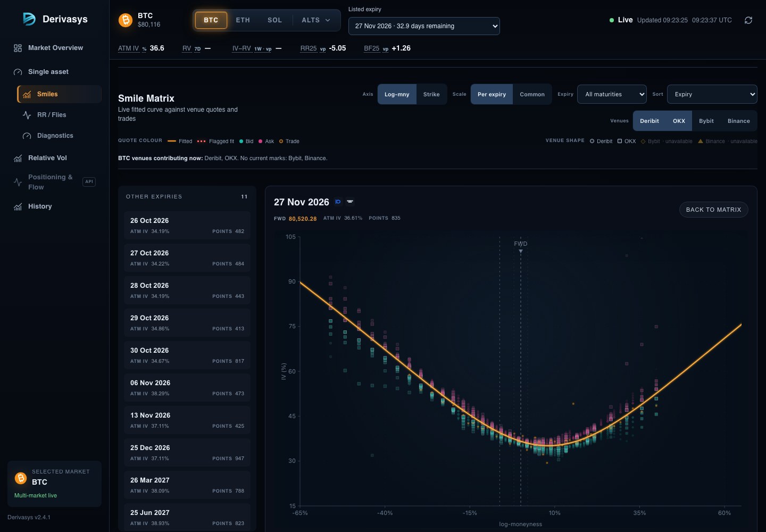Open the All maturities expiry dropdown

[612, 94]
